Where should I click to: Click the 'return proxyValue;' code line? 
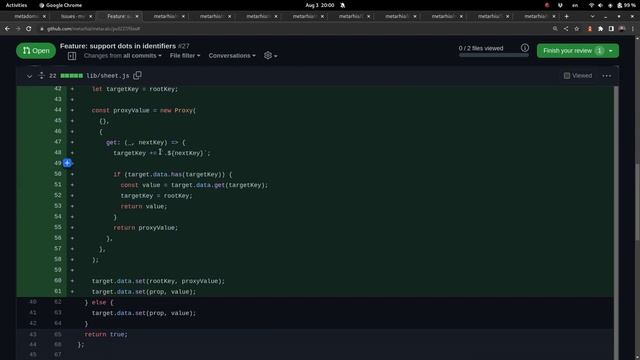point(146,228)
